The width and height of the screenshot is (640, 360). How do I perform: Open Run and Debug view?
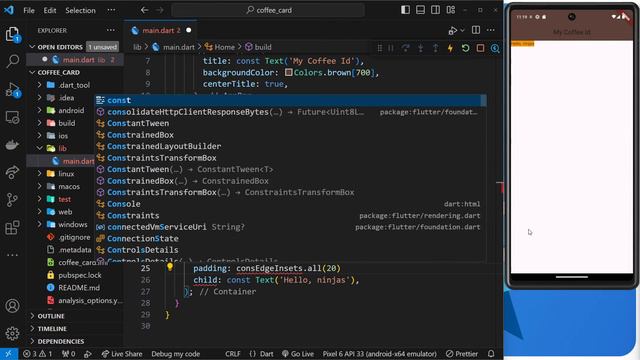12,90
